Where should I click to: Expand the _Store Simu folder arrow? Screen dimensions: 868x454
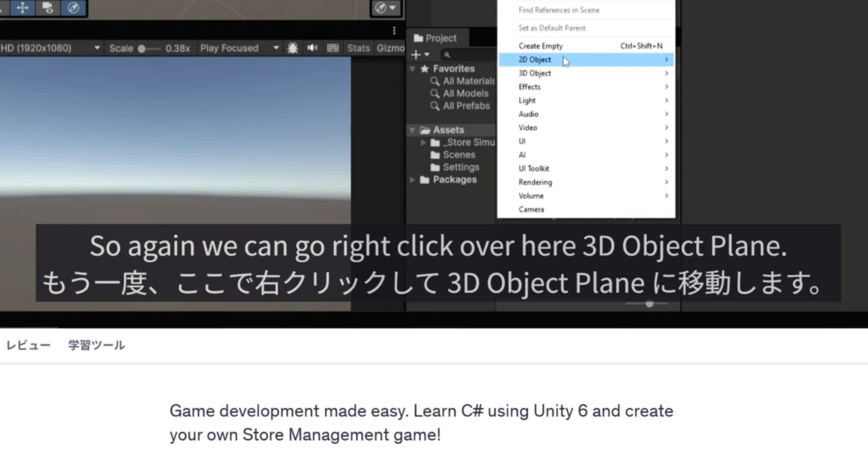pos(423,143)
